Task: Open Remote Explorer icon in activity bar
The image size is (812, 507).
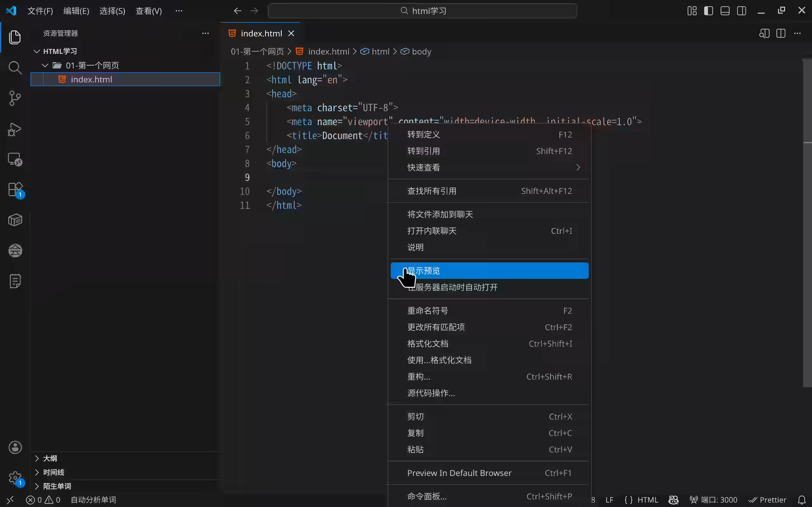Action: point(15,159)
